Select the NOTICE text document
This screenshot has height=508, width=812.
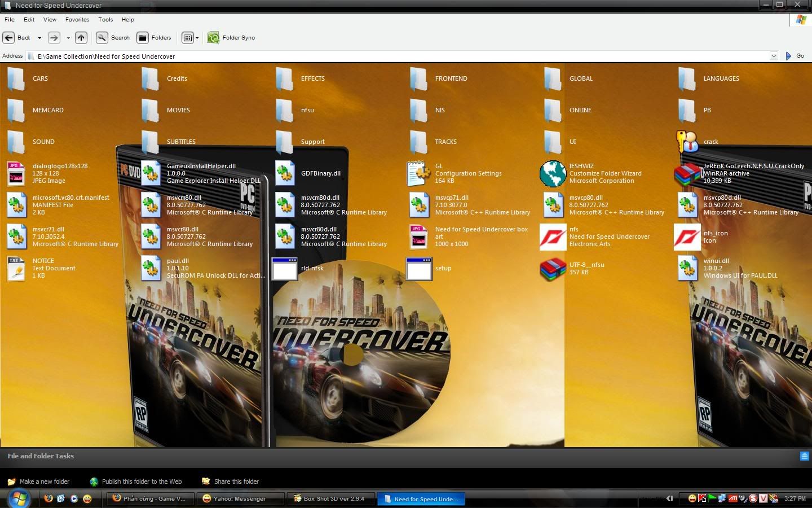click(x=42, y=268)
